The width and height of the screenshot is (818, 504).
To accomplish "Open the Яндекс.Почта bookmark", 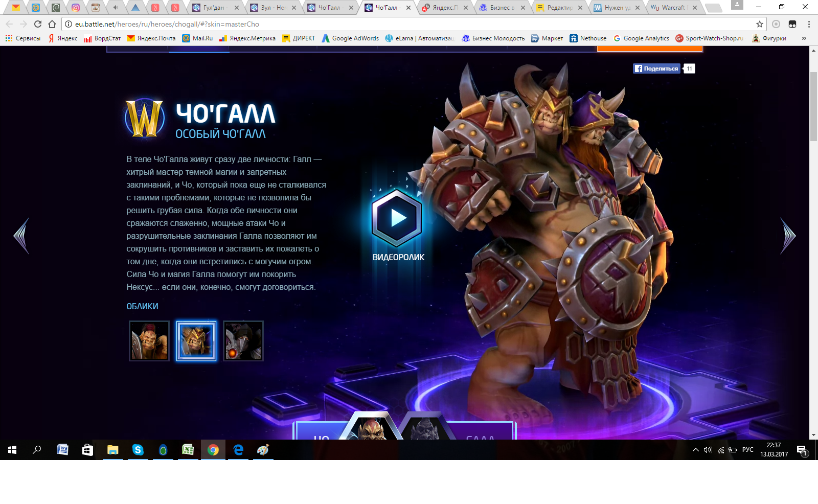I will (x=151, y=38).
